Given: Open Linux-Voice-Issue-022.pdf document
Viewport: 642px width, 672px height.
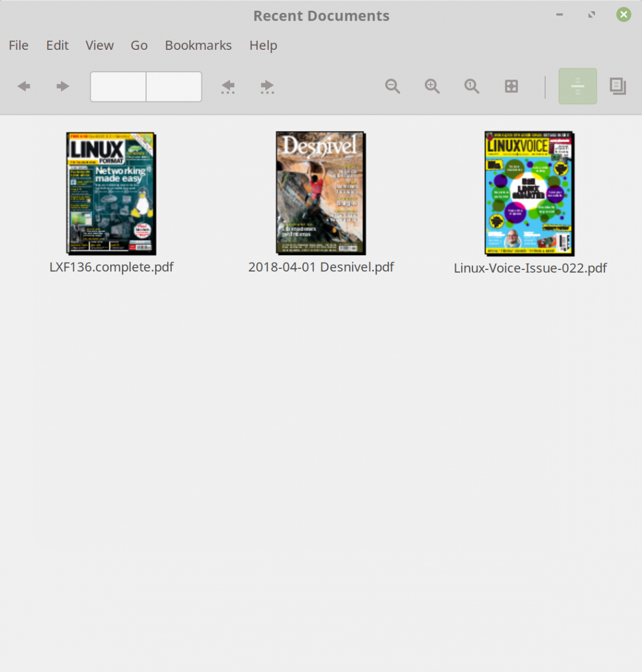Looking at the screenshot, I should [x=528, y=194].
